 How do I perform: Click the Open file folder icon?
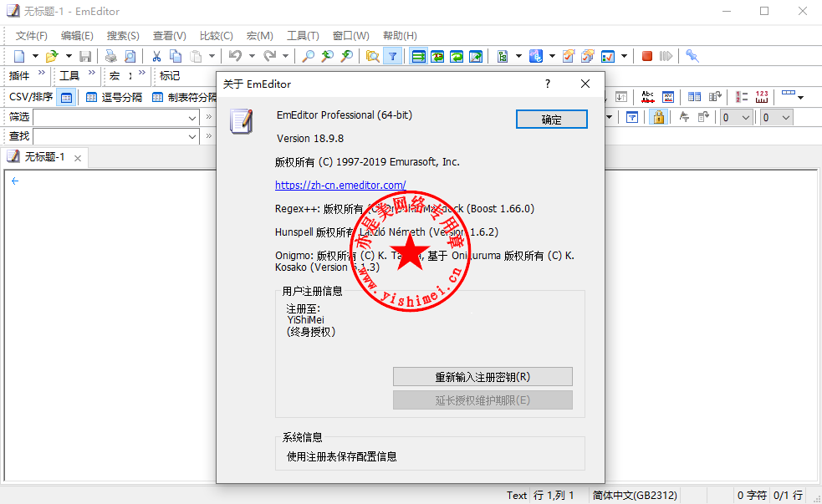(x=51, y=56)
